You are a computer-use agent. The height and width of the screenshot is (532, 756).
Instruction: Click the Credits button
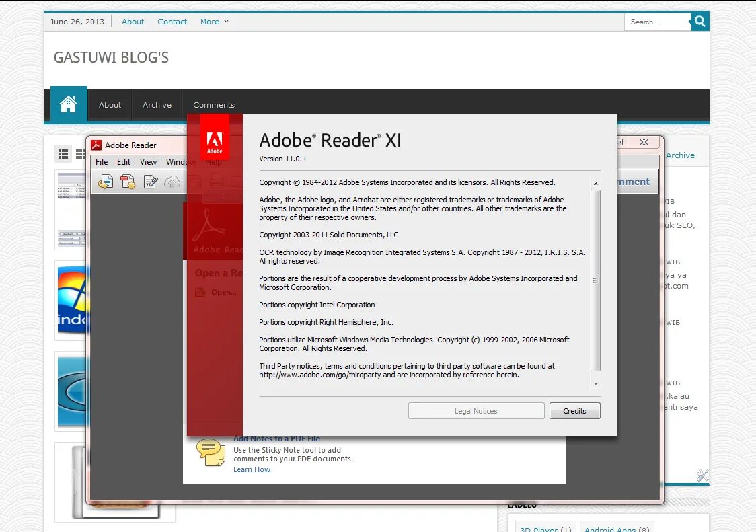(574, 410)
